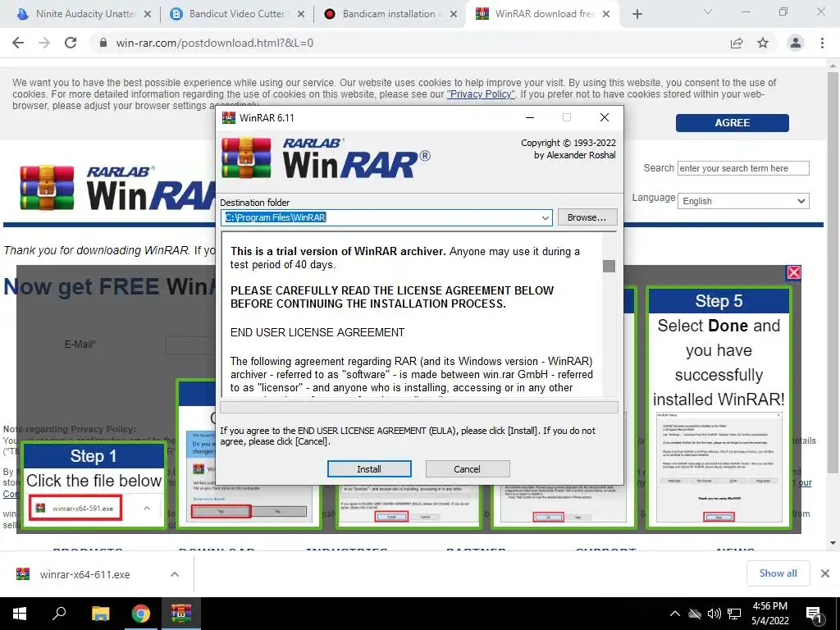Open the Chrome profile avatar icon

coord(796,43)
